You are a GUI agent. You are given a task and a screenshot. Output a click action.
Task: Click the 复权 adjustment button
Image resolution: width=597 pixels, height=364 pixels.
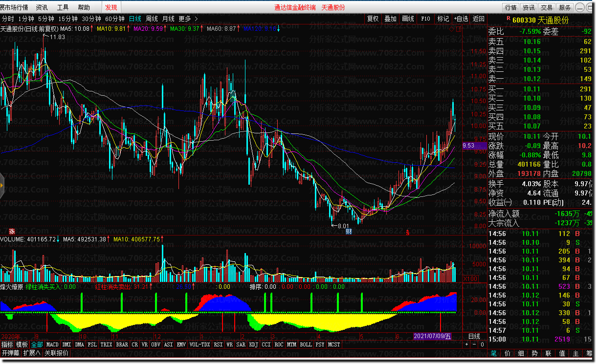click(x=373, y=19)
